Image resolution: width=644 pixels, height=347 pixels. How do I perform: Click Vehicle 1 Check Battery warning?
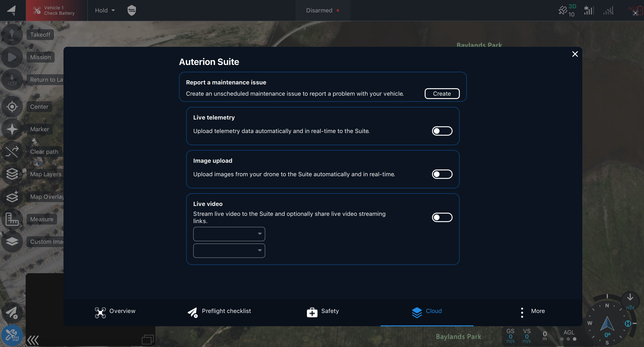(x=56, y=10)
